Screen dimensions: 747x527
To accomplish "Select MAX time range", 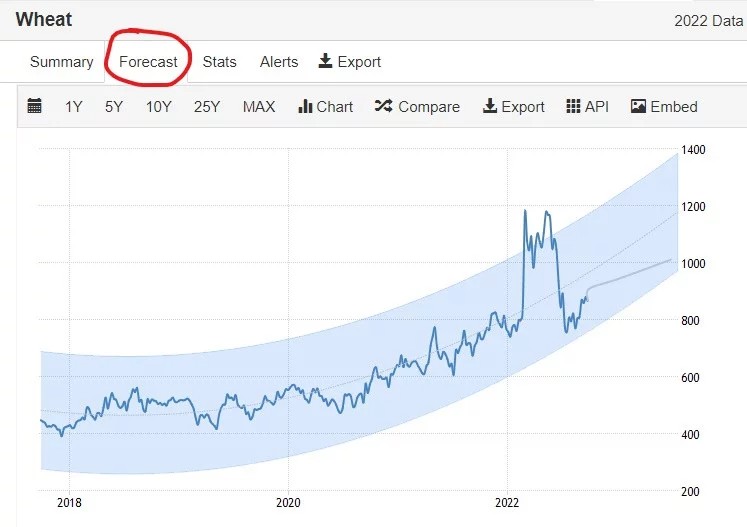I will pos(259,107).
